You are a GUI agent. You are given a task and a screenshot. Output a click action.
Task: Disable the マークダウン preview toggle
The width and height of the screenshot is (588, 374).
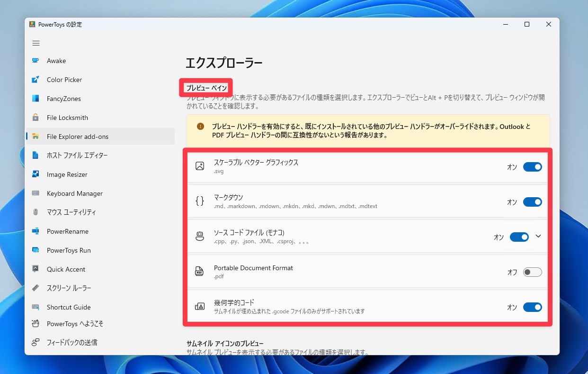tap(532, 201)
